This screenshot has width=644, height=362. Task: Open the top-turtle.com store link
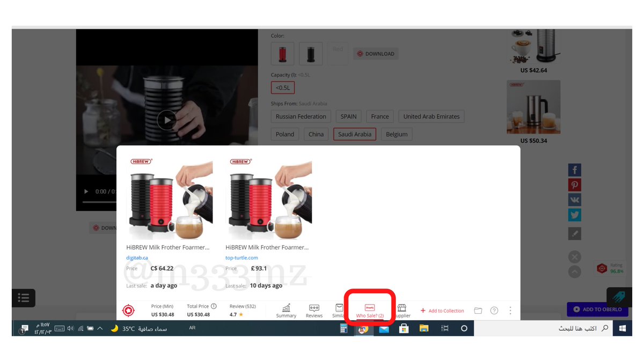click(241, 257)
